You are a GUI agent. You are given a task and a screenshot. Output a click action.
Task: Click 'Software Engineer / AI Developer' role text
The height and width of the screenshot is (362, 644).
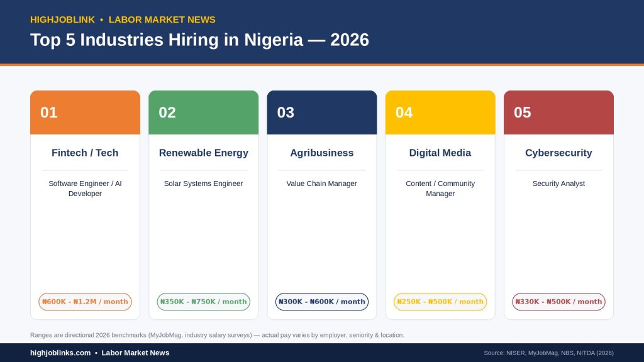pos(85,189)
